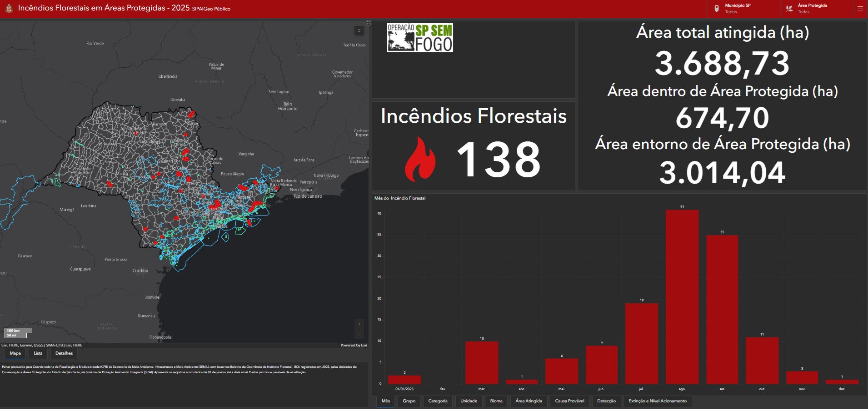Click the panel description footnote text

coord(180,369)
